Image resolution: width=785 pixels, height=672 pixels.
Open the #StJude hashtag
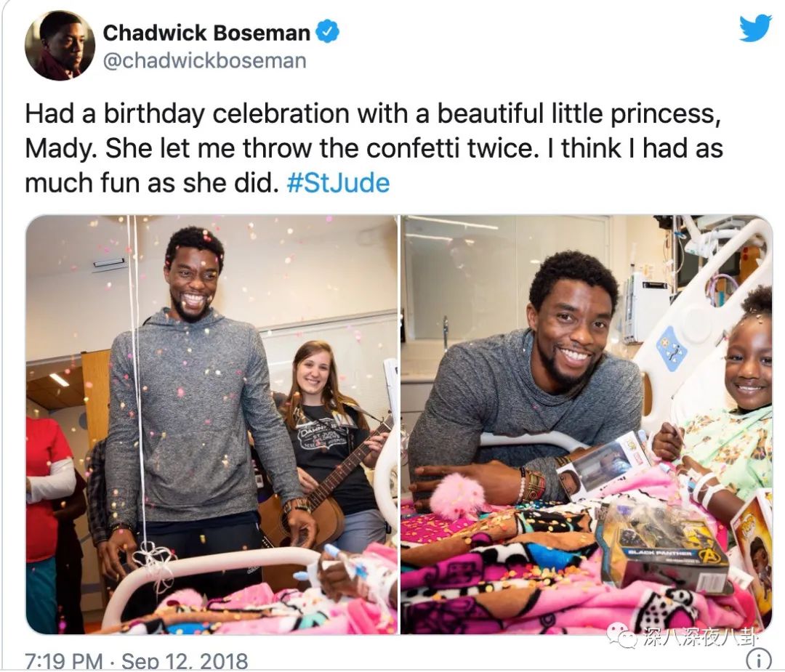339,183
